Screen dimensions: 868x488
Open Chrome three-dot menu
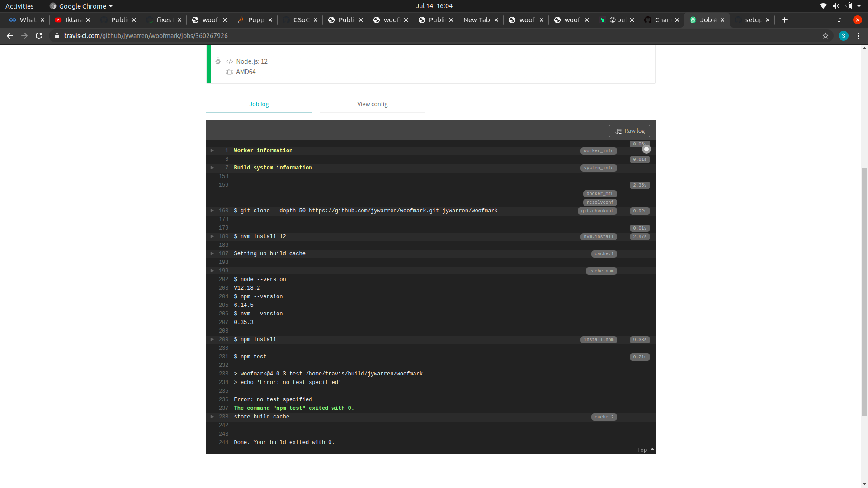859,36
